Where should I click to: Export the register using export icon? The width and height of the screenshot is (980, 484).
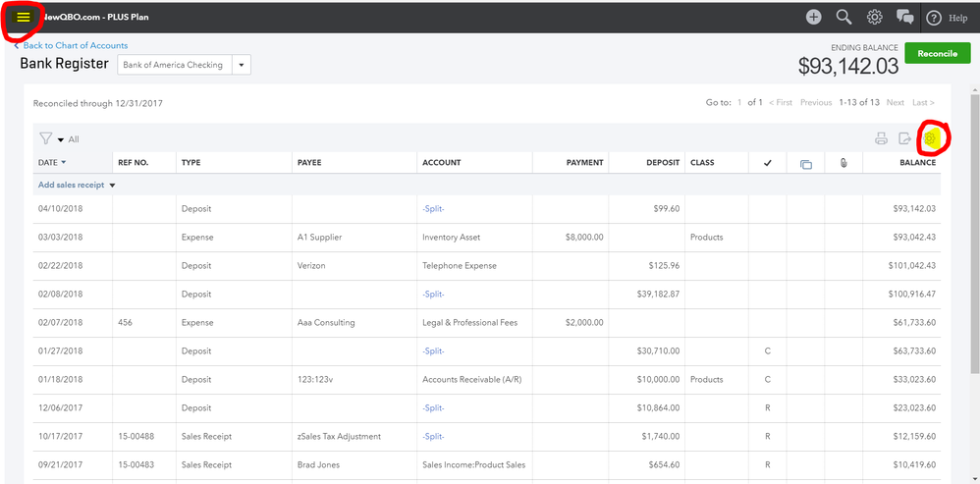coord(905,138)
